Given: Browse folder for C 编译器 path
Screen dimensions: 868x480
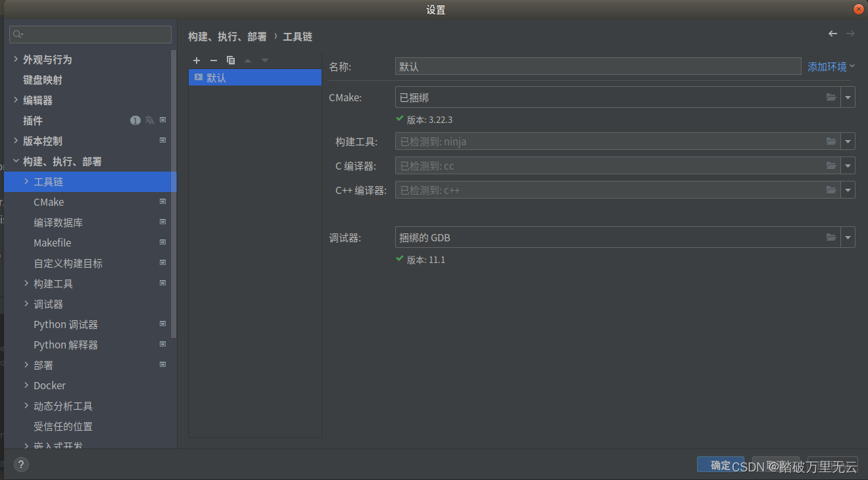Looking at the screenshot, I should [x=831, y=166].
